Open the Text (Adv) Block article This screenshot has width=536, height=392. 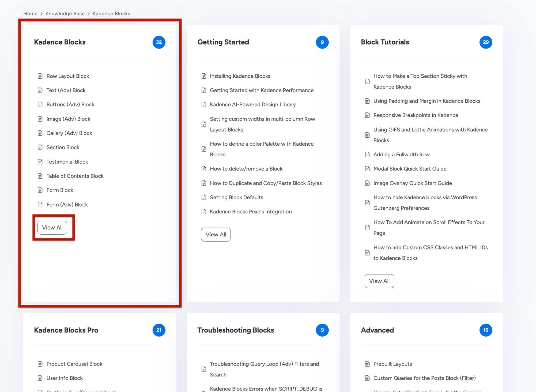(x=66, y=90)
